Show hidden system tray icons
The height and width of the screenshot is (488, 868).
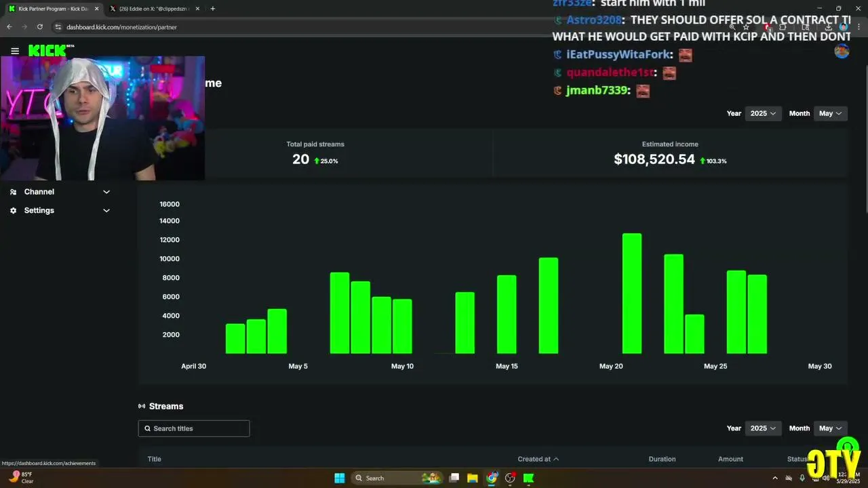[x=775, y=478]
